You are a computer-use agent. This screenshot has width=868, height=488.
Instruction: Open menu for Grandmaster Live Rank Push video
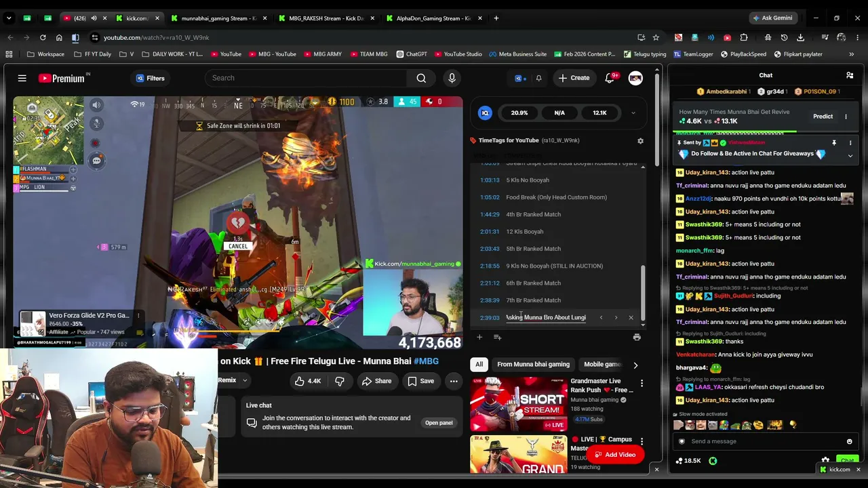pos(642,384)
